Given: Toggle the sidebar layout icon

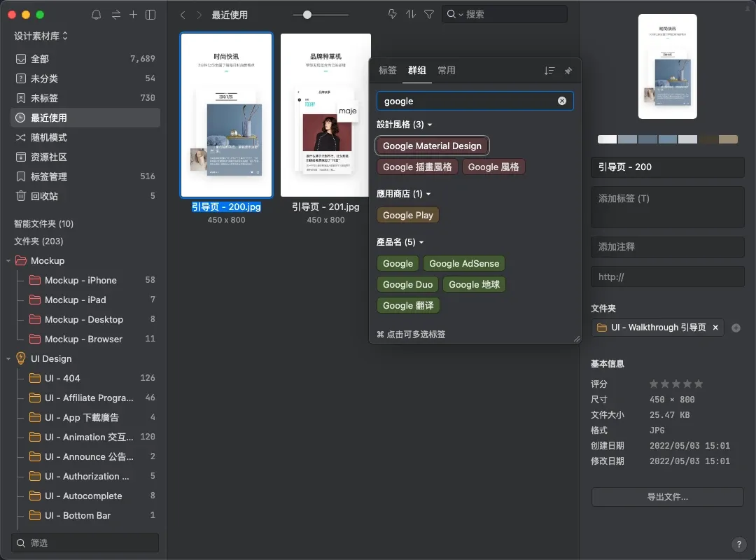Looking at the screenshot, I should click(150, 15).
